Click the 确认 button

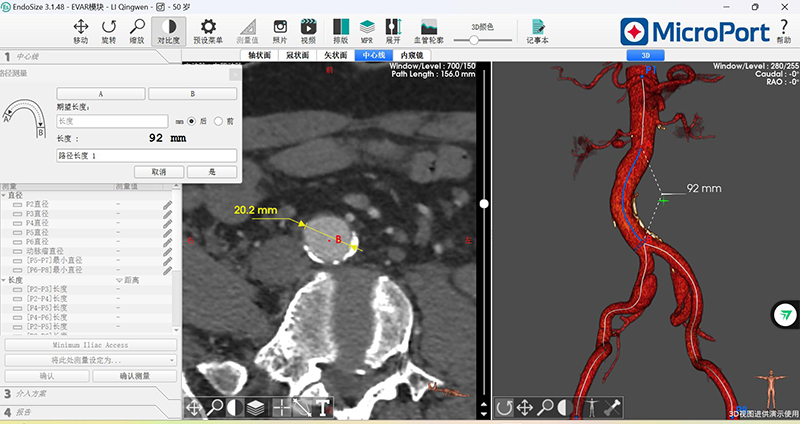(47, 376)
